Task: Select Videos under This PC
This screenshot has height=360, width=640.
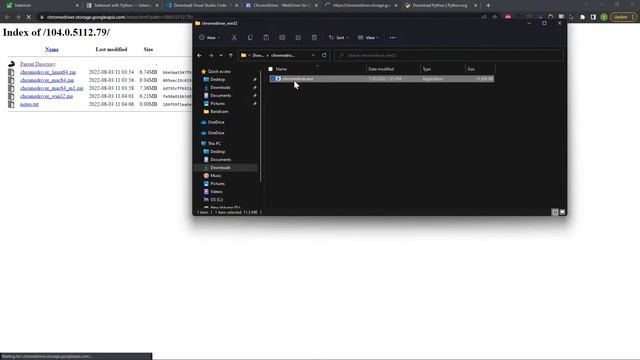Action: coord(213,192)
